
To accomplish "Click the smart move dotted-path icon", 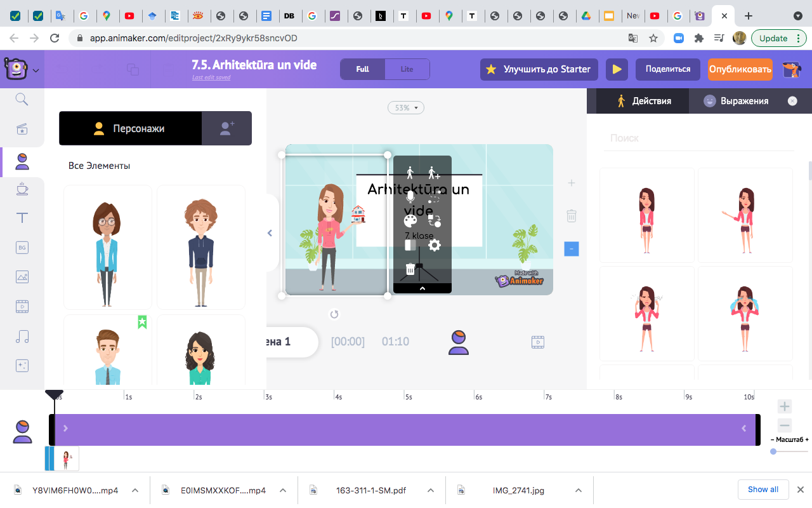I will 434,196.
